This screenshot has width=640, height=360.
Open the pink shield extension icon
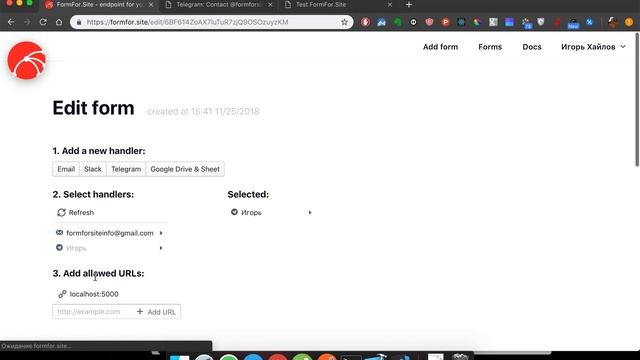coord(429,22)
